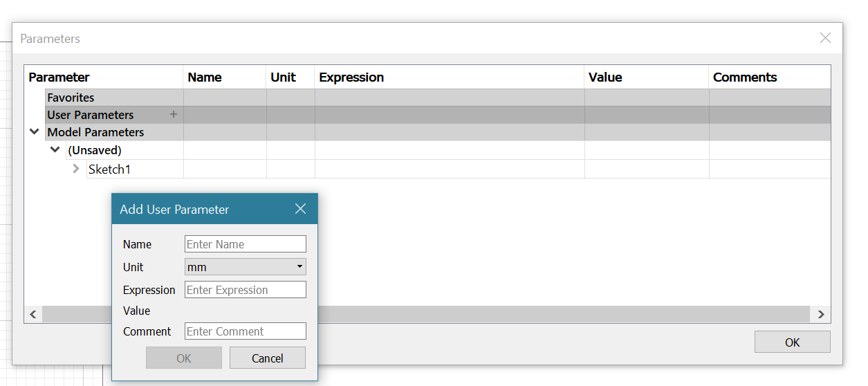Close the Add User Parameter dialog

[300, 209]
